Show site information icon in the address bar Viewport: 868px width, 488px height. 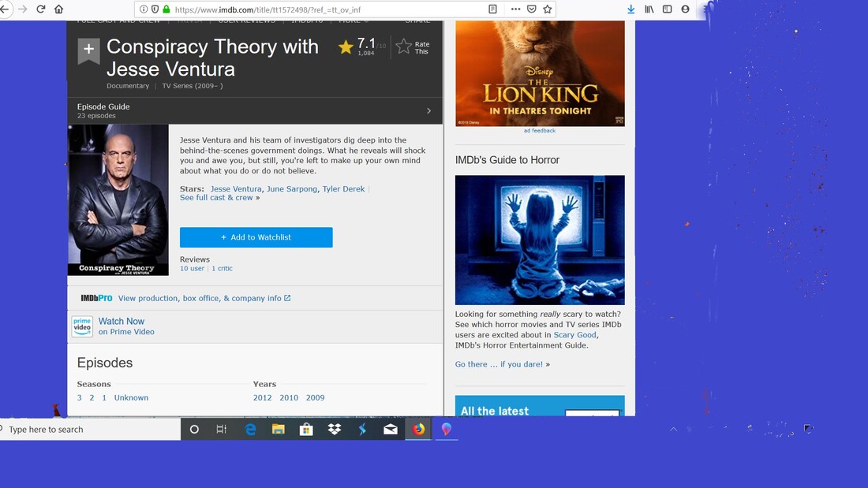pyautogui.click(x=144, y=9)
